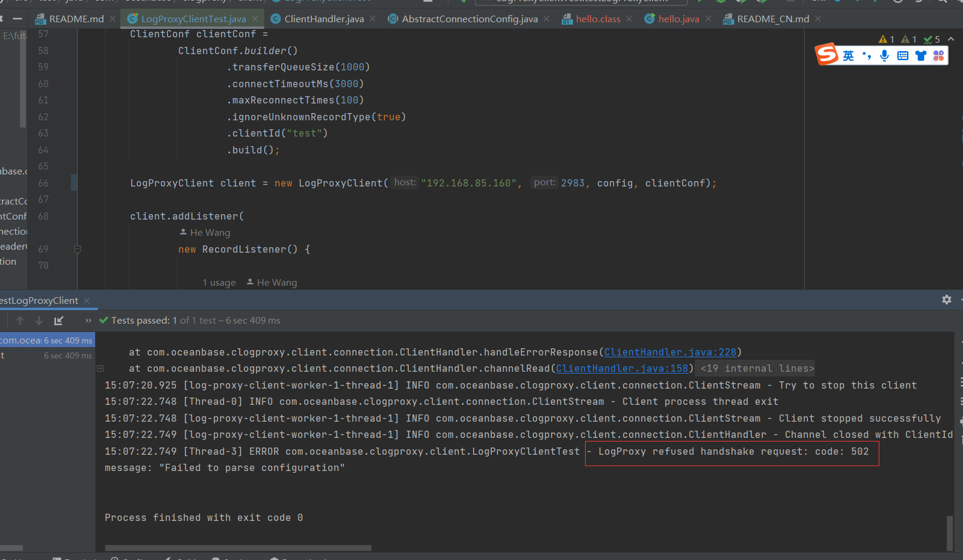Click the weak warning count indicator

(x=909, y=39)
